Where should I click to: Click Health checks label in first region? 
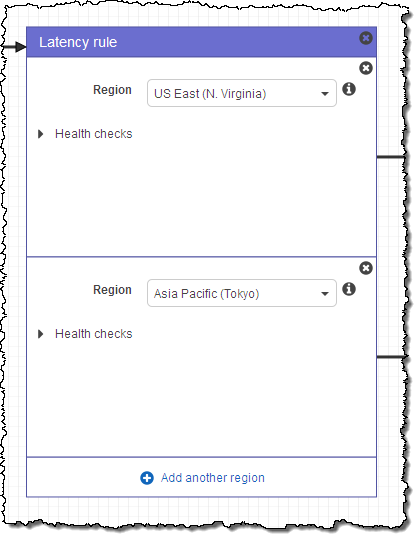coord(93,134)
